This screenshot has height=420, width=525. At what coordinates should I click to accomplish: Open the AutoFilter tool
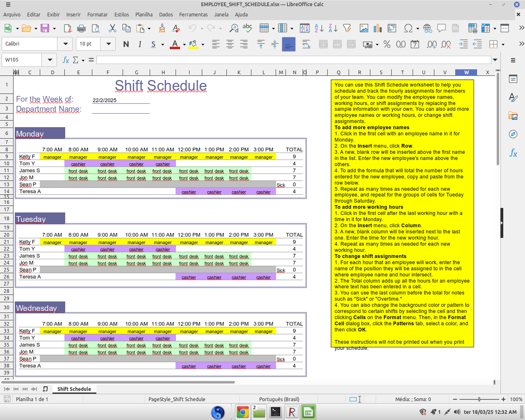click(346, 28)
